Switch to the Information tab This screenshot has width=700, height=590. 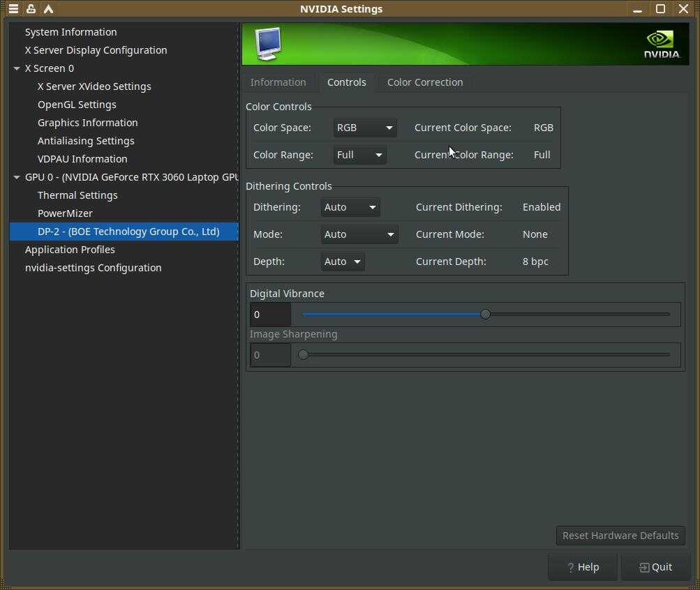pos(278,82)
